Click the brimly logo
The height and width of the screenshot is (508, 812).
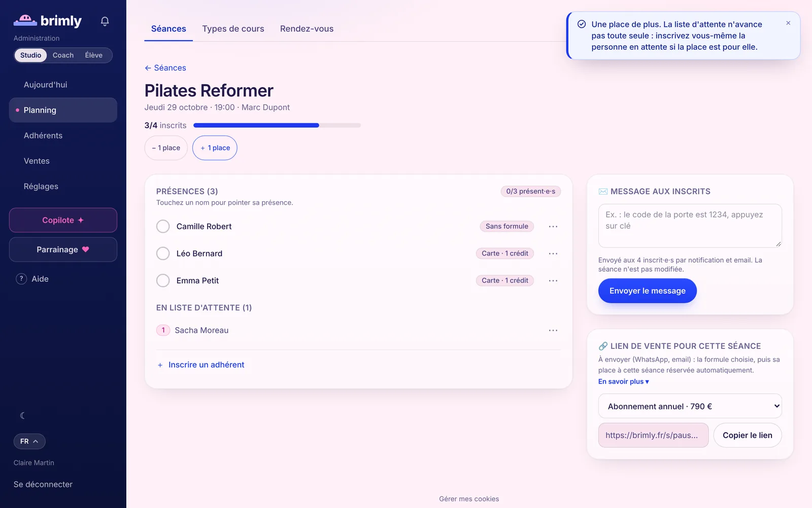point(48,21)
